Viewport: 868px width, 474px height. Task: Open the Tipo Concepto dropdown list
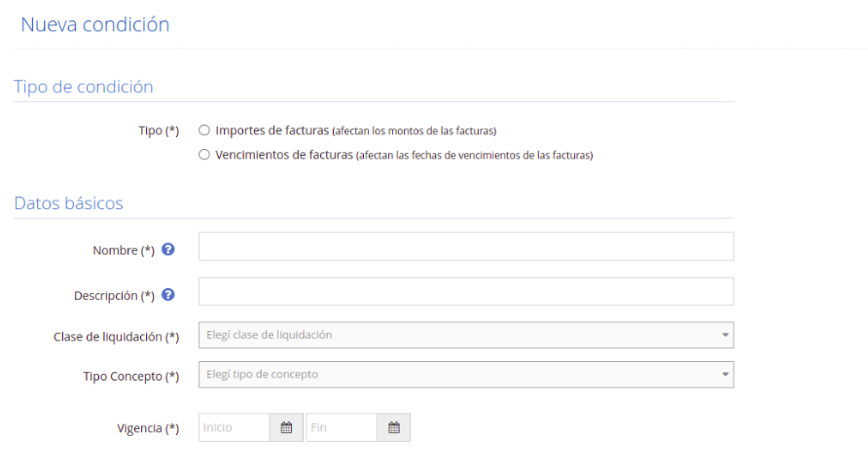466,375
